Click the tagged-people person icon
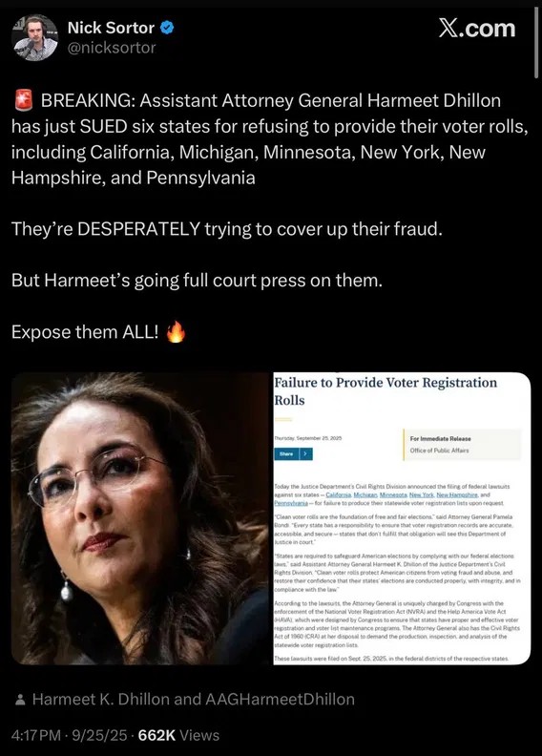This screenshot has width=542, height=756. tap(20, 700)
